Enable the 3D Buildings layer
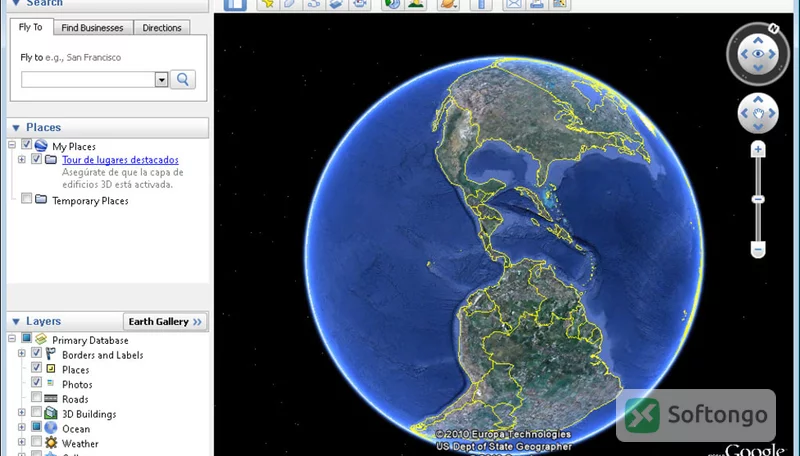Screen dimensions: 800x456 tap(36, 412)
